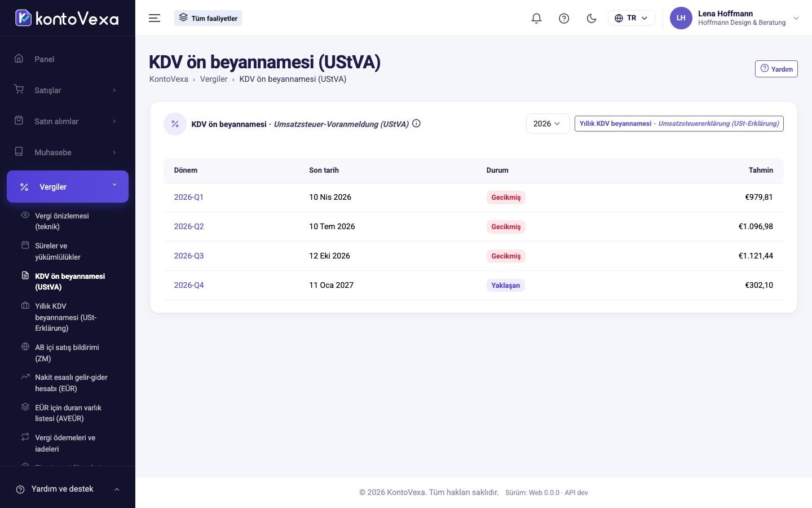Expand the Satışlar sidebar menu
Image resolution: width=812 pixels, height=508 pixels.
coord(68,90)
